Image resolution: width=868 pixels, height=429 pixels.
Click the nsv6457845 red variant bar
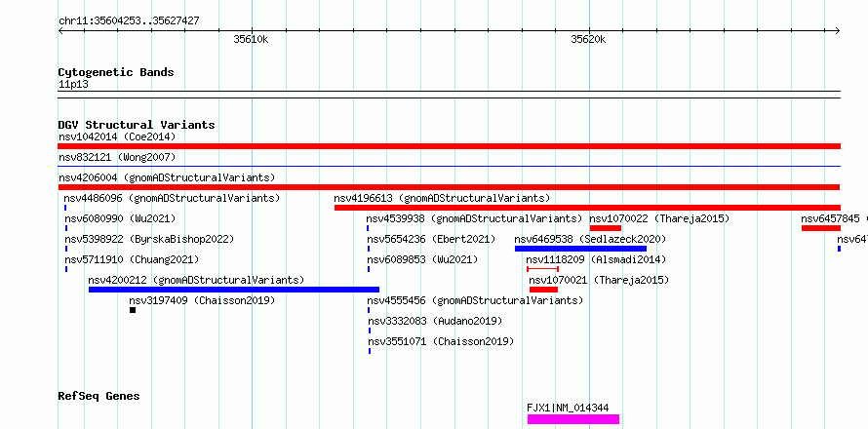(x=821, y=228)
